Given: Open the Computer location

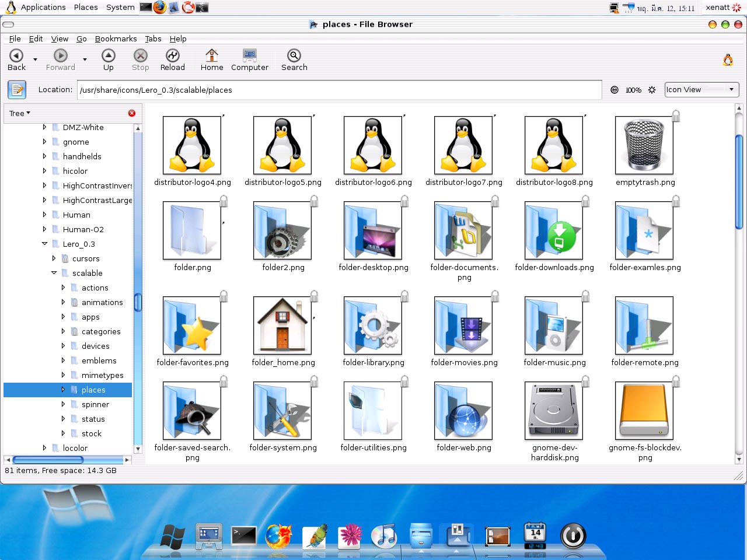Looking at the screenshot, I should coord(250,60).
